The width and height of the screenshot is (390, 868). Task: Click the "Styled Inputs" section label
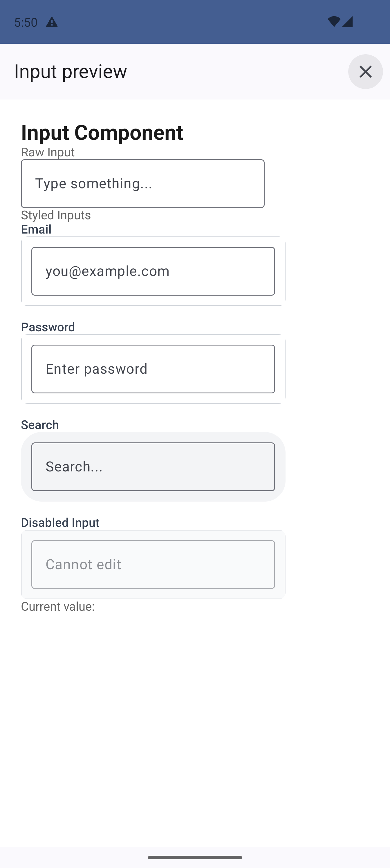[x=56, y=215]
